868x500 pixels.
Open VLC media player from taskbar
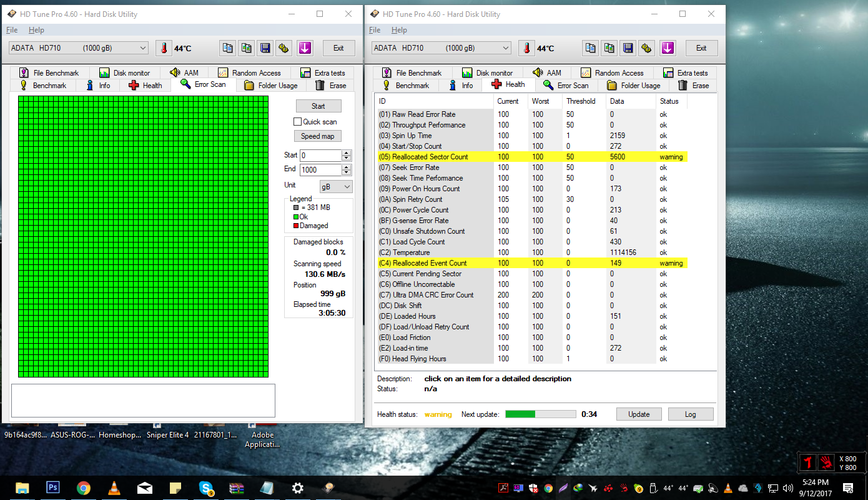click(x=114, y=487)
